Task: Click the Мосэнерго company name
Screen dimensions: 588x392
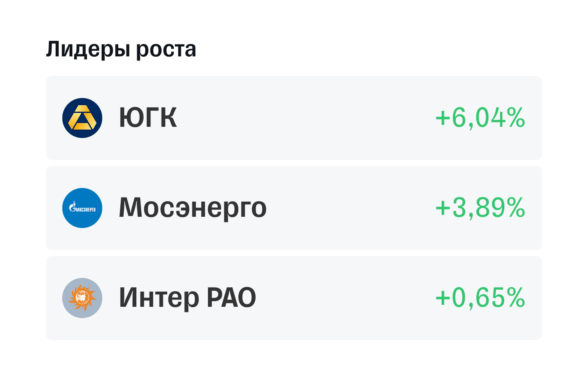Action: pyautogui.click(x=192, y=208)
